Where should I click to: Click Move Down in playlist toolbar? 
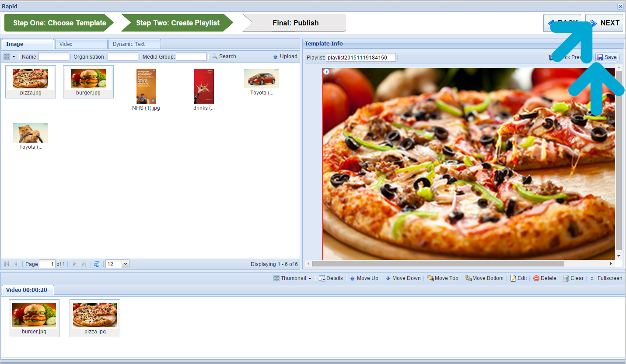click(403, 278)
